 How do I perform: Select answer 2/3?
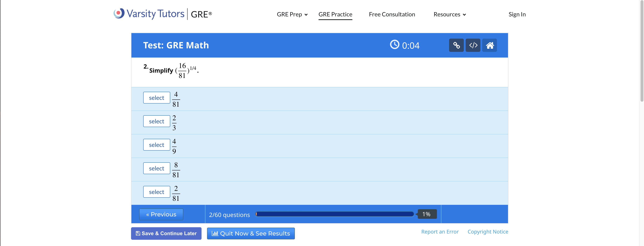tap(156, 121)
